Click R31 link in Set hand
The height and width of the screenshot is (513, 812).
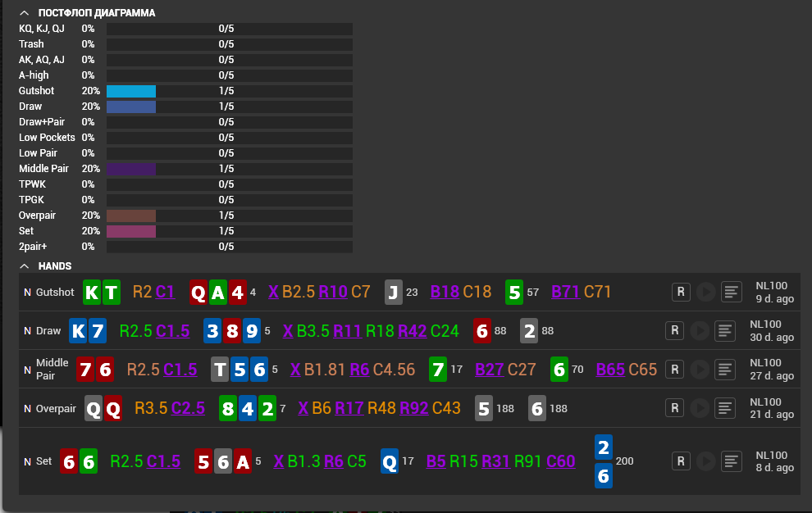coord(496,461)
